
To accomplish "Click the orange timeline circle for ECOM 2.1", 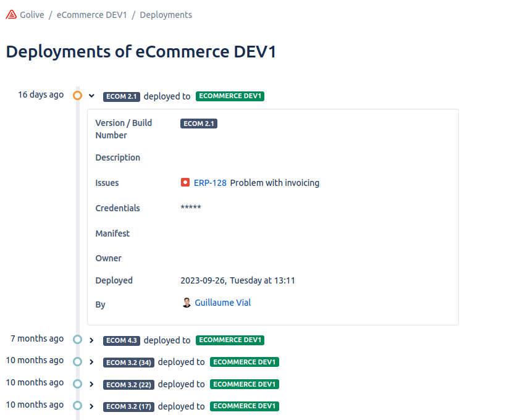I will [x=77, y=96].
